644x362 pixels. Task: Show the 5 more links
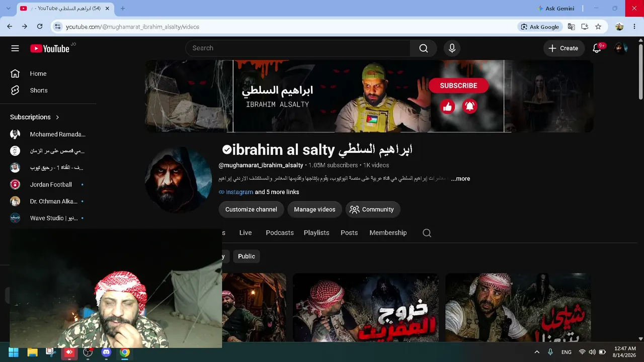pos(277,192)
